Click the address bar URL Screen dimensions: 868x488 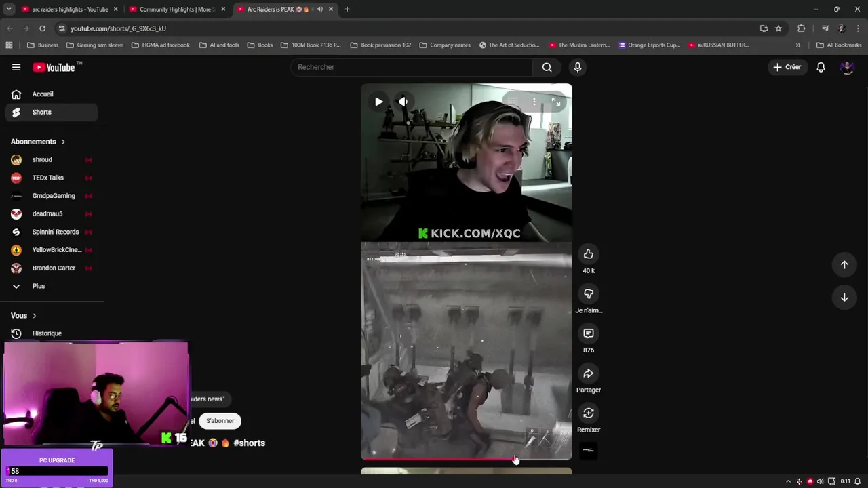pyautogui.click(x=118, y=28)
